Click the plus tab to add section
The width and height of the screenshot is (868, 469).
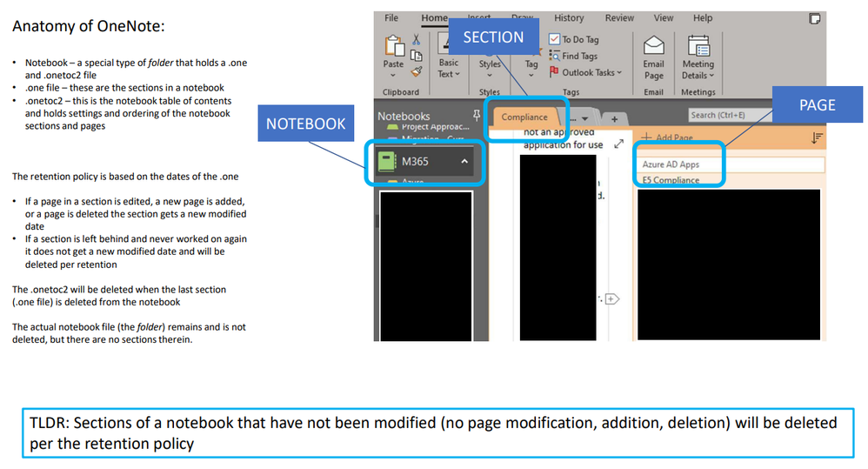click(x=614, y=119)
